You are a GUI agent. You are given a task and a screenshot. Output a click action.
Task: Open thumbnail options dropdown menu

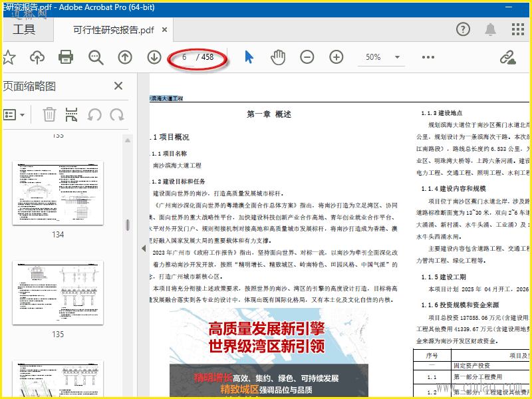click(14, 114)
